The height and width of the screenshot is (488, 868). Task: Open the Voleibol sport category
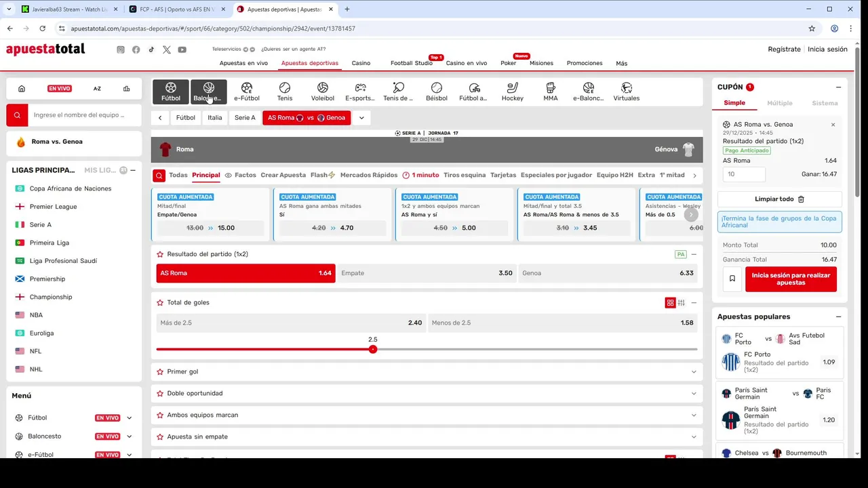(323, 91)
